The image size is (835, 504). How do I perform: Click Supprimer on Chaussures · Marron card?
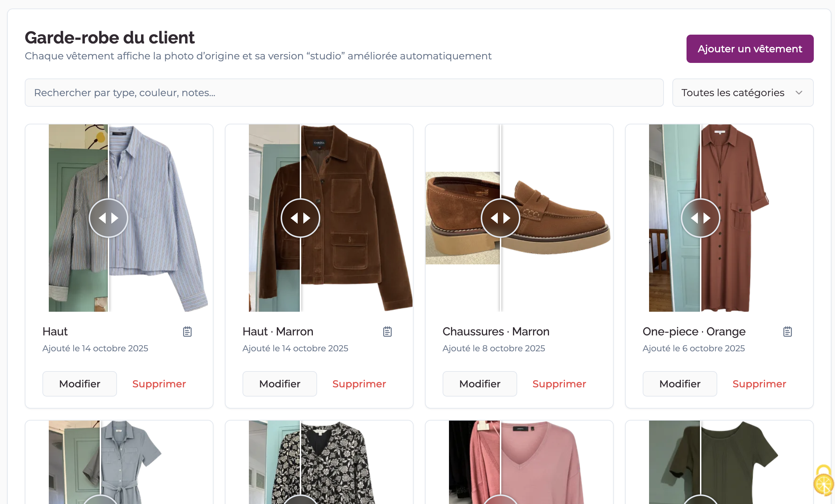tap(559, 384)
